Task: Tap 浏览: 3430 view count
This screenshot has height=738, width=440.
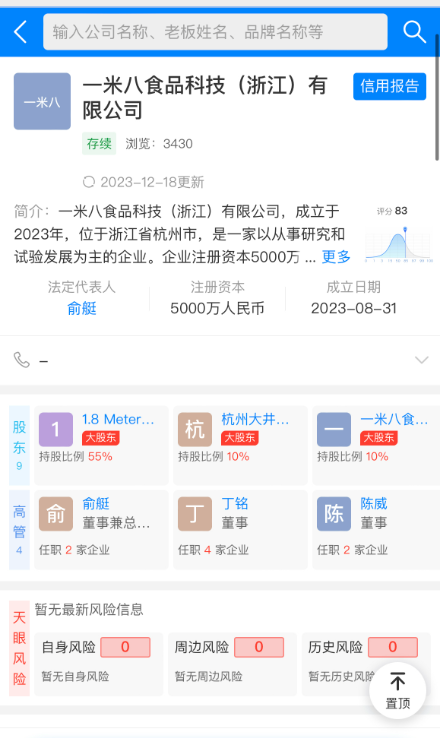Action: click(159, 144)
